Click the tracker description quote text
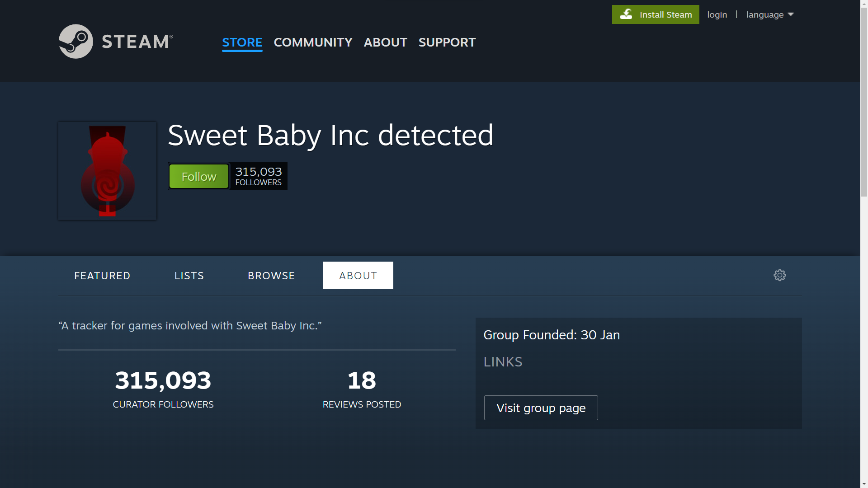This screenshot has height=488, width=868. (190, 326)
